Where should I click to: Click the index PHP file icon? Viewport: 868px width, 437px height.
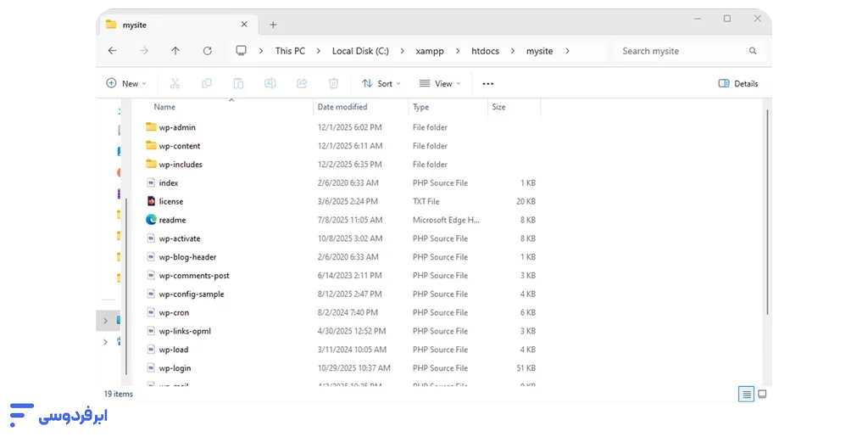151,182
